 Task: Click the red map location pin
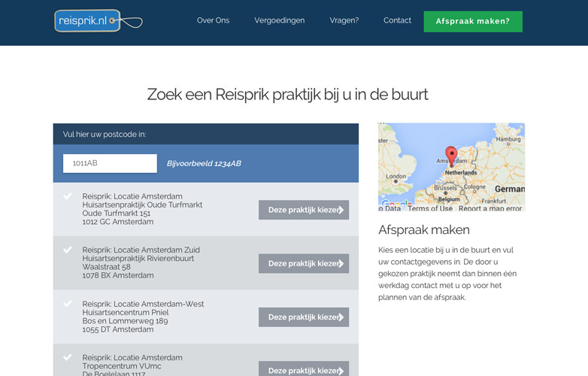(451, 154)
